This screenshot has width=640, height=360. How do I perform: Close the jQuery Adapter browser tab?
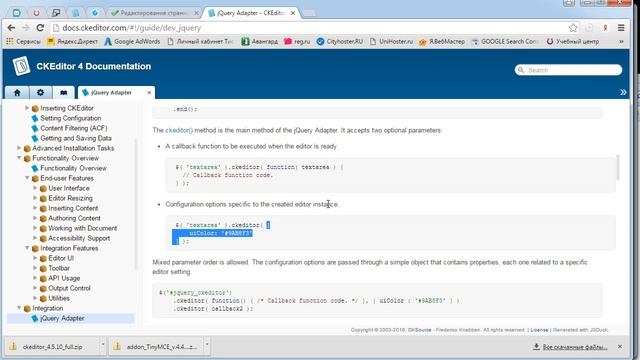point(293,13)
